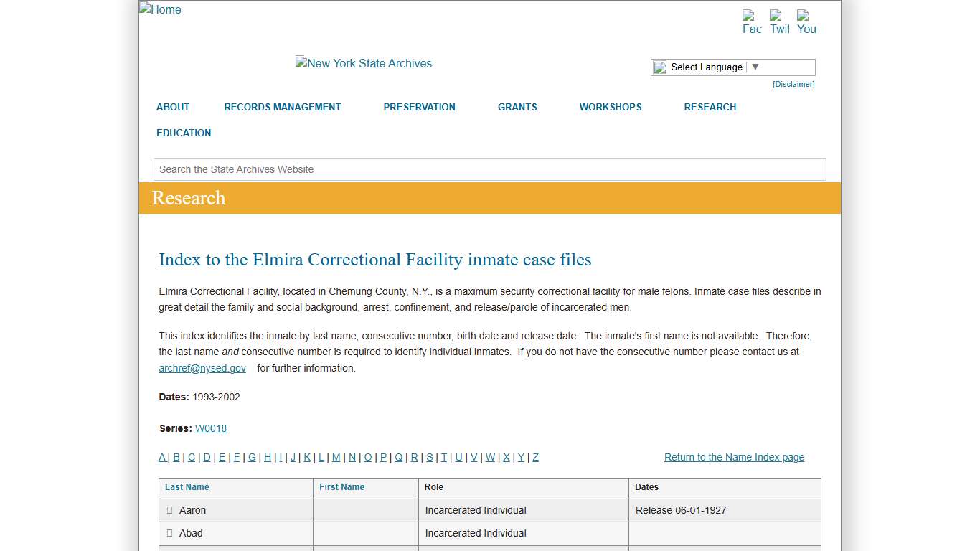The image size is (980, 551).
Task: Open the YouTube social icon
Action: tap(806, 22)
